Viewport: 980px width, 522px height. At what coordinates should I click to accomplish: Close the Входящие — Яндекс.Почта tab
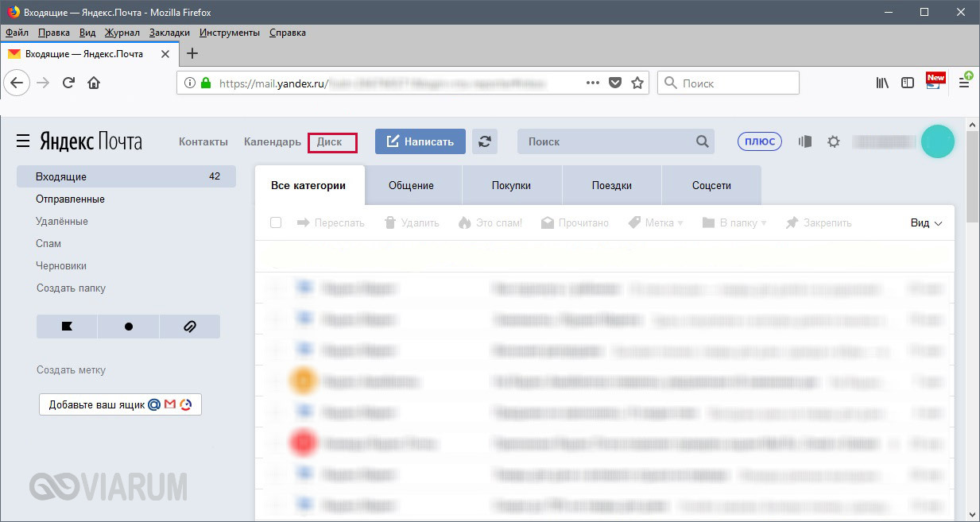point(165,54)
